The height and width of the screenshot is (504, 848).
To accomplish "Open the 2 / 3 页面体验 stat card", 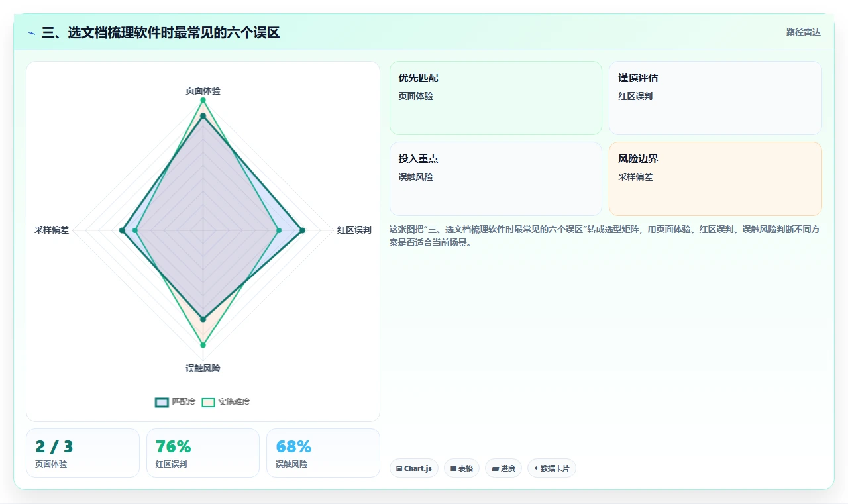I will tap(83, 453).
